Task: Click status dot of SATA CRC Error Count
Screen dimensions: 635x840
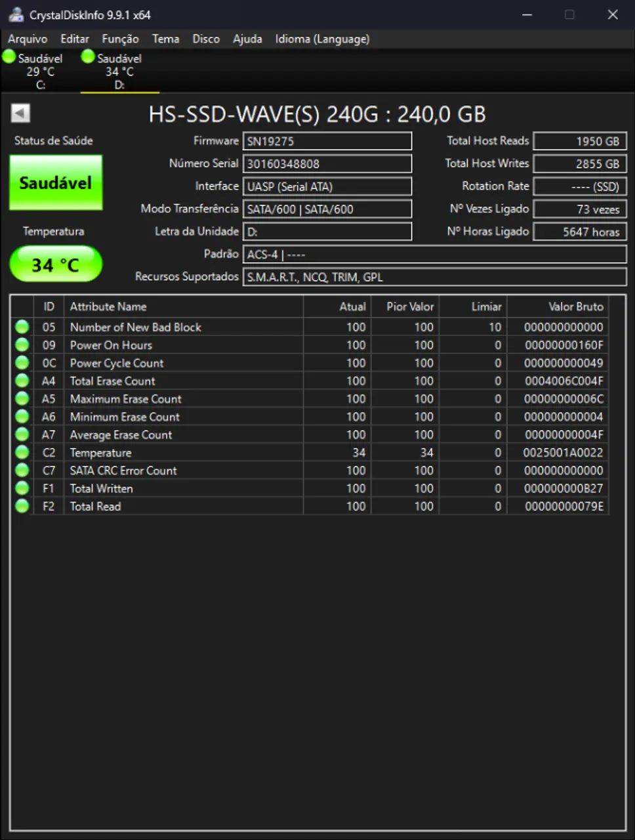Action: pyautogui.click(x=22, y=471)
